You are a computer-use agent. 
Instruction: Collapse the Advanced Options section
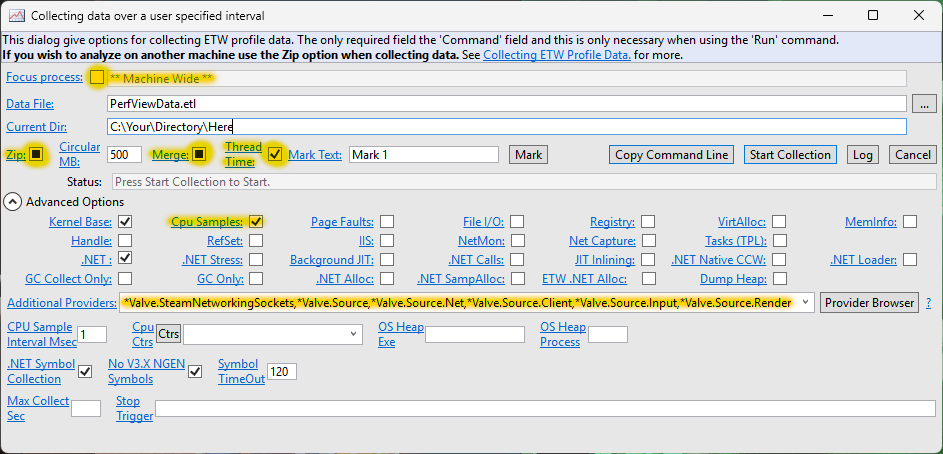pyautogui.click(x=13, y=202)
